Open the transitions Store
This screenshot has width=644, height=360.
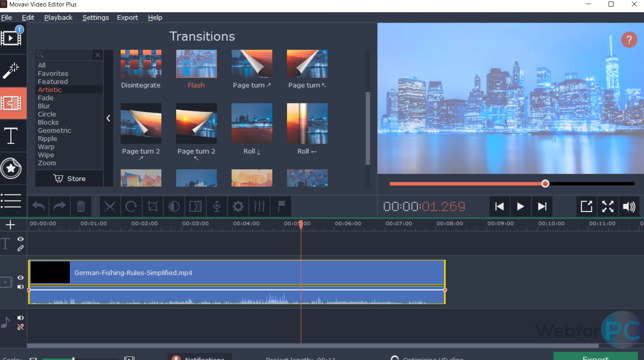click(x=70, y=179)
